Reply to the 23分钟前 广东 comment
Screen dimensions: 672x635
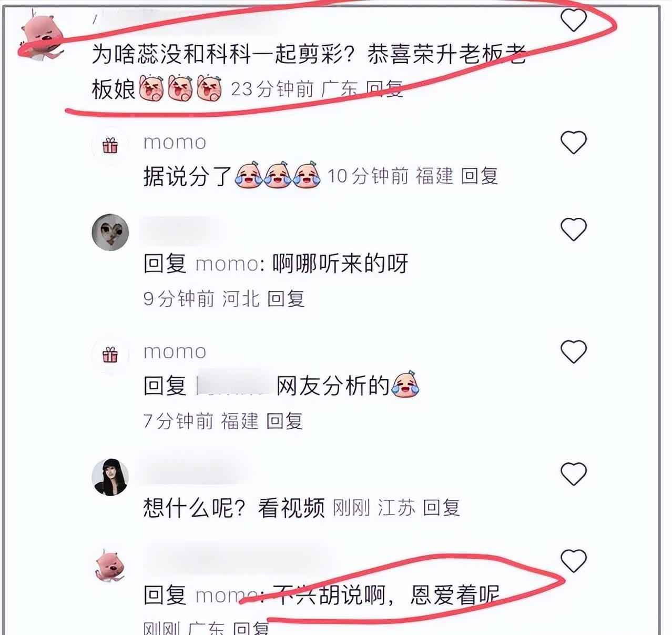pyautogui.click(x=384, y=89)
